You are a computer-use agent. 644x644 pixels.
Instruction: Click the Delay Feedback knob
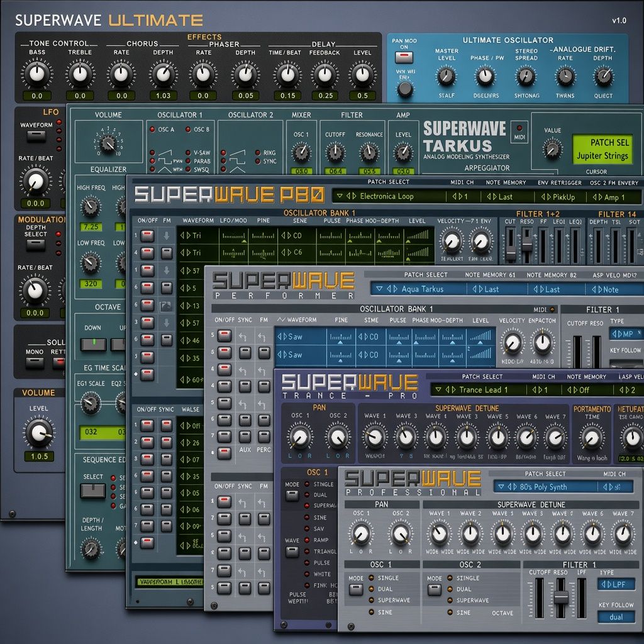tap(325, 74)
